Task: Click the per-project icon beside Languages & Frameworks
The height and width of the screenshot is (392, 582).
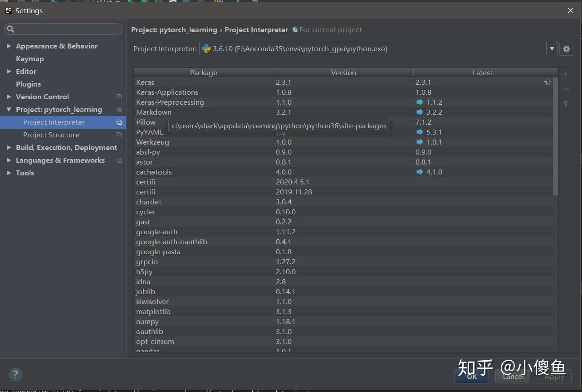Action: pos(119,160)
